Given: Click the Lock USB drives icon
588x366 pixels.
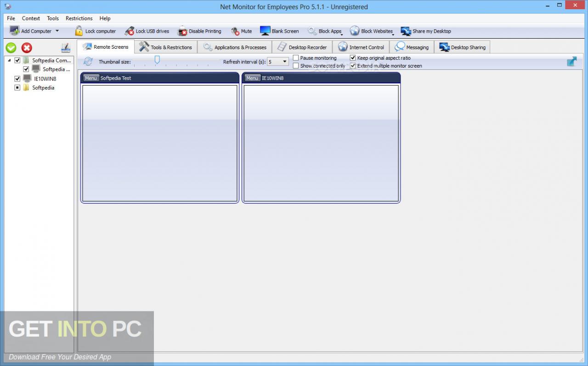Looking at the screenshot, I should 130,31.
